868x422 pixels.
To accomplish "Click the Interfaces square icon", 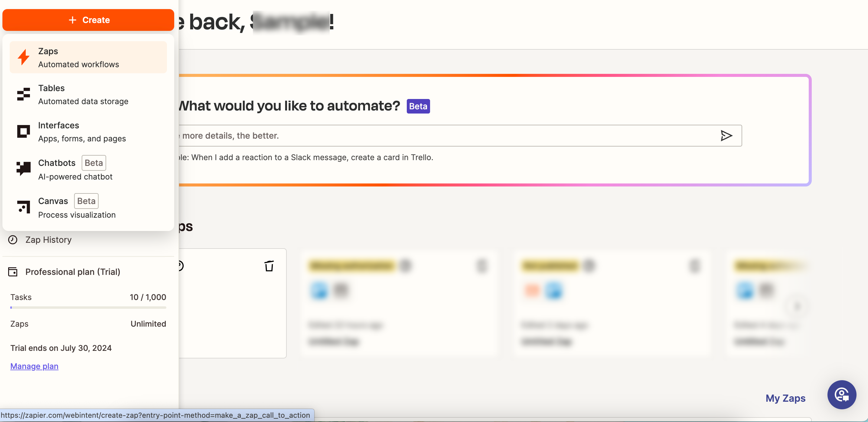I will pos(23,132).
